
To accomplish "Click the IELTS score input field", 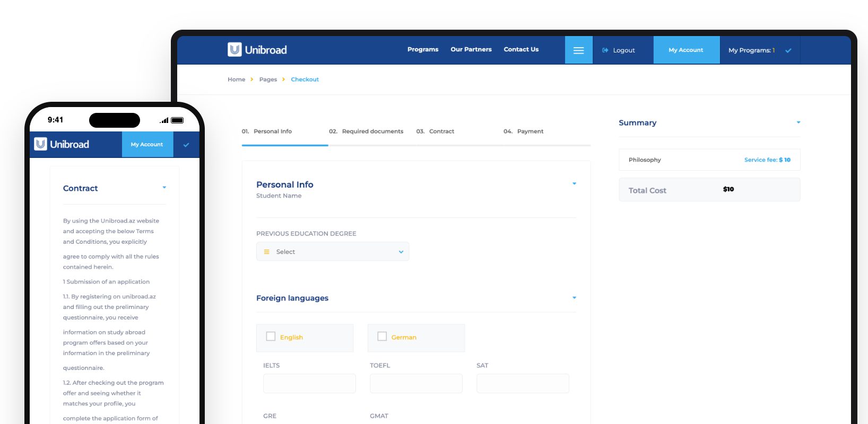I will coord(309,383).
